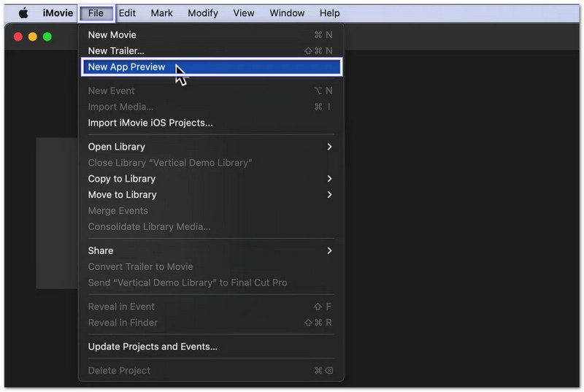Open the Window menu
Viewport: 584px width, 392px height.
[287, 13]
